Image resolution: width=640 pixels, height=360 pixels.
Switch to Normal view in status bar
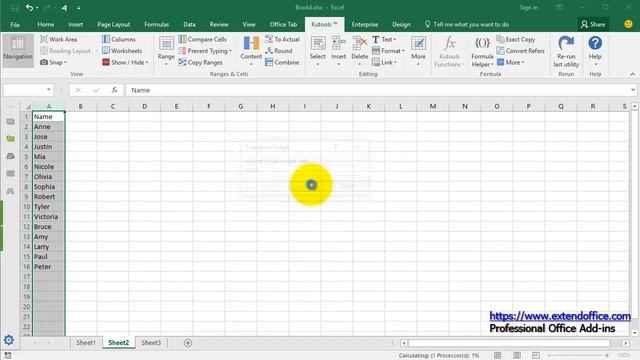[x=498, y=356]
